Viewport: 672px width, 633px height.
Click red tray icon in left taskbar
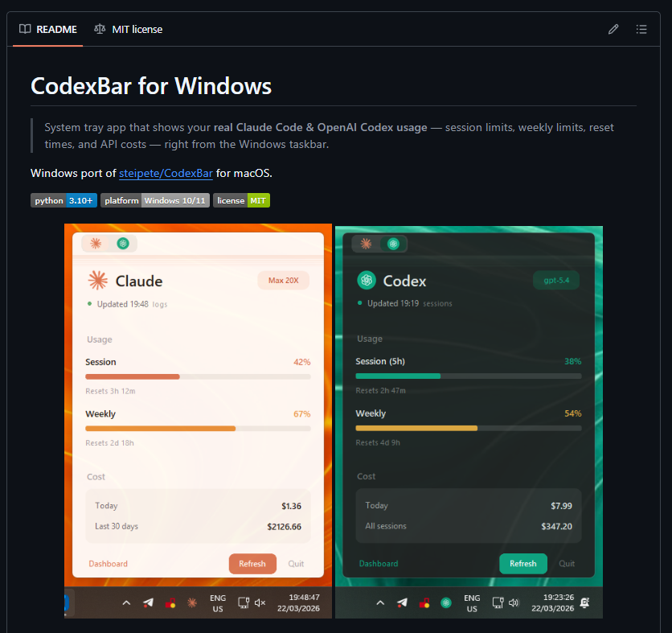(x=170, y=603)
